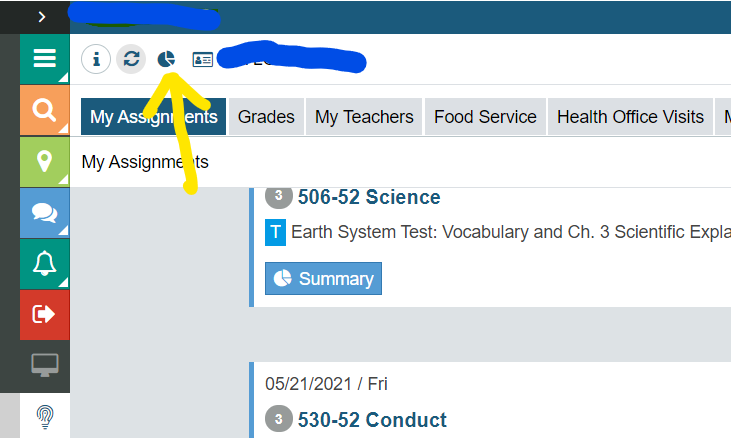Expand the sidebar with the top chevron arrow
The height and width of the screenshot is (438, 731).
(x=42, y=17)
